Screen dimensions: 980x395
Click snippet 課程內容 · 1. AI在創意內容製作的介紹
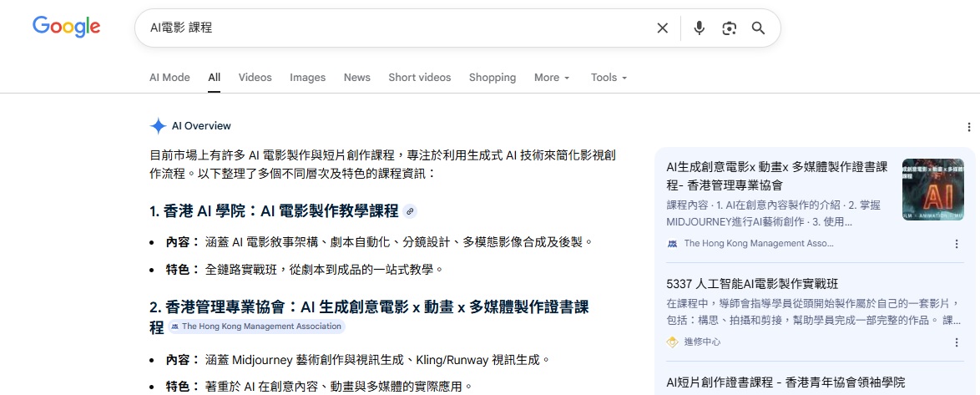coord(775,213)
